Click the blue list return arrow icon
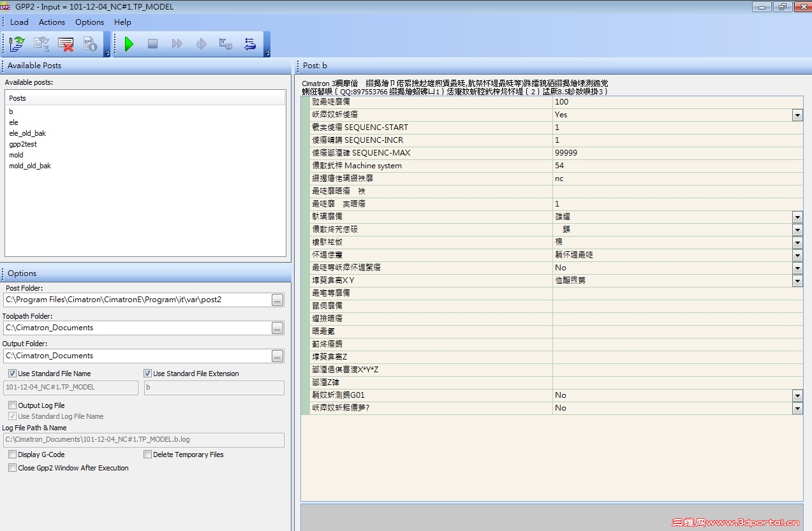This screenshot has height=531, width=812. coord(249,44)
